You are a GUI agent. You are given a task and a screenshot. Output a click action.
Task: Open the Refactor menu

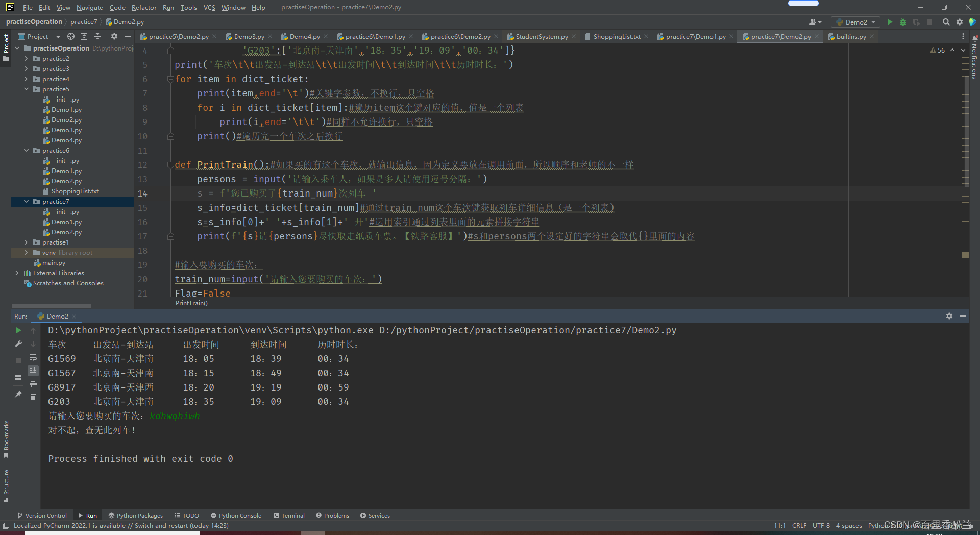(x=144, y=7)
